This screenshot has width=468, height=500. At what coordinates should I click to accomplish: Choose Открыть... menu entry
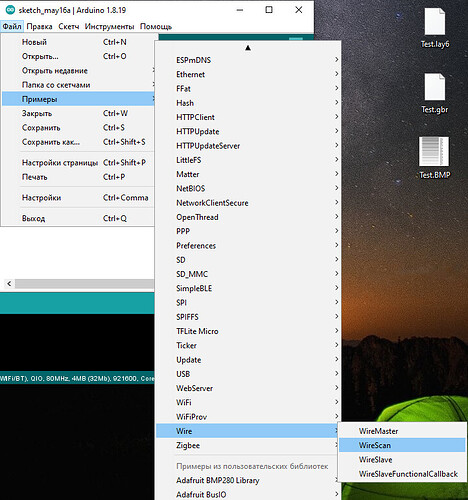point(78,56)
